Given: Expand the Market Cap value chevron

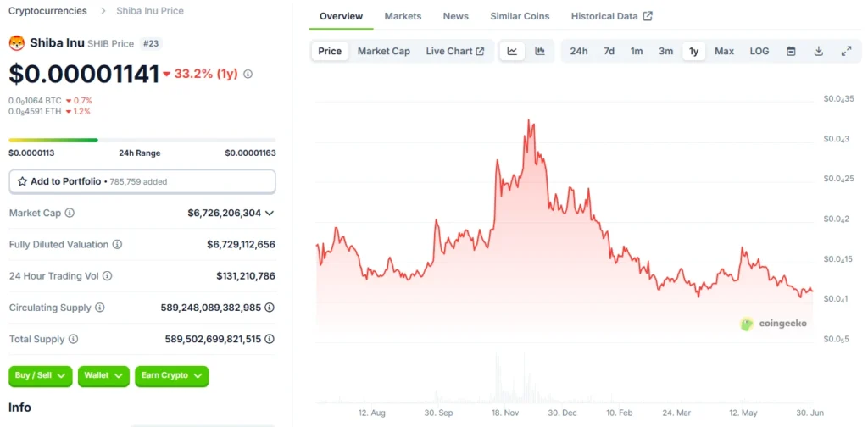Looking at the screenshot, I should tap(270, 213).
